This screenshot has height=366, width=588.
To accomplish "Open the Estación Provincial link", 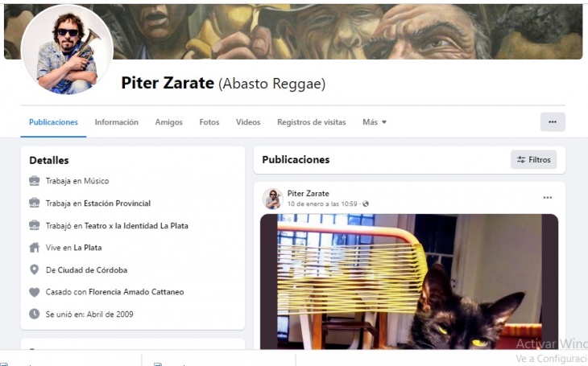I will pyautogui.click(x=117, y=204).
